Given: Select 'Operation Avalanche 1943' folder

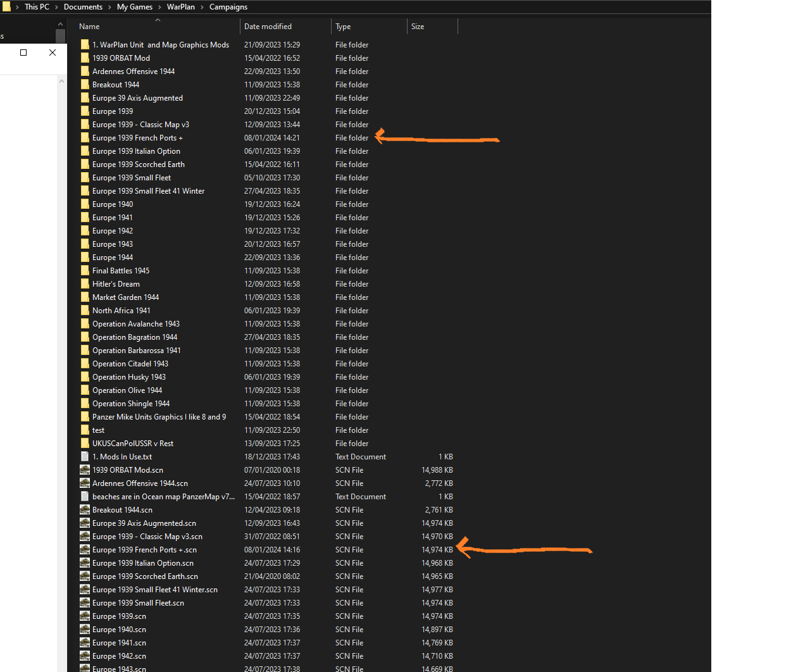Looking at the screenshot, I should (136, 323).
